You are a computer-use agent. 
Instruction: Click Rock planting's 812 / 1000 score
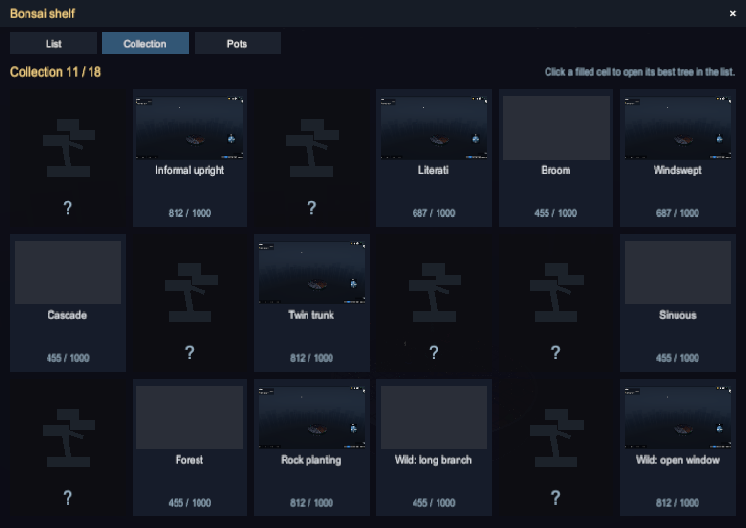click(x=312, y=503)
